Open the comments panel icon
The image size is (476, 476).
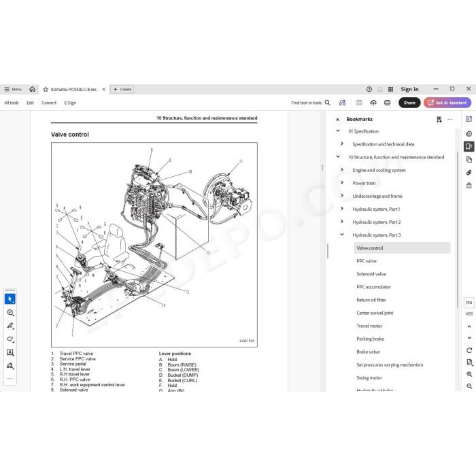469,134
